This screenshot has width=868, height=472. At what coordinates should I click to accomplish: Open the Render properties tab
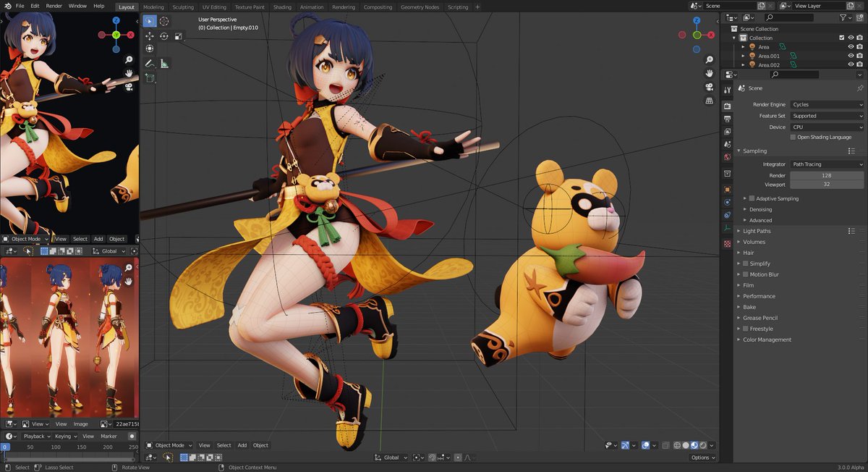727,106
